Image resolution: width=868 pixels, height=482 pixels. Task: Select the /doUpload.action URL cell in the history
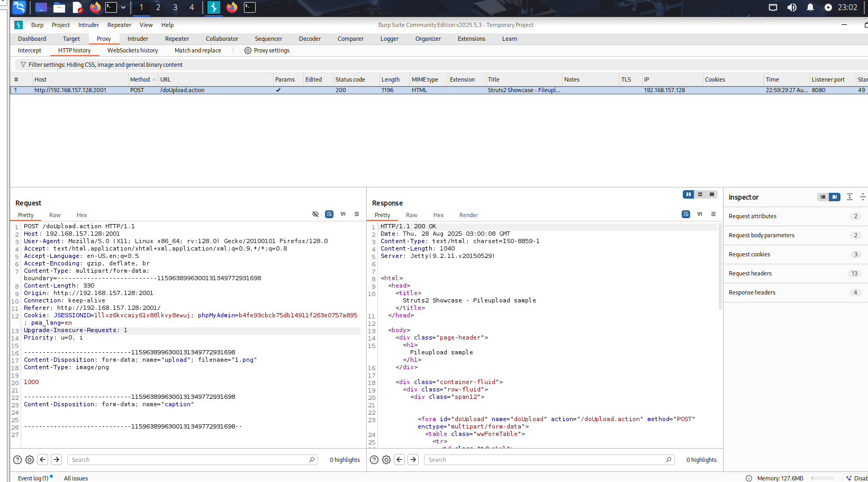point(215,90)
